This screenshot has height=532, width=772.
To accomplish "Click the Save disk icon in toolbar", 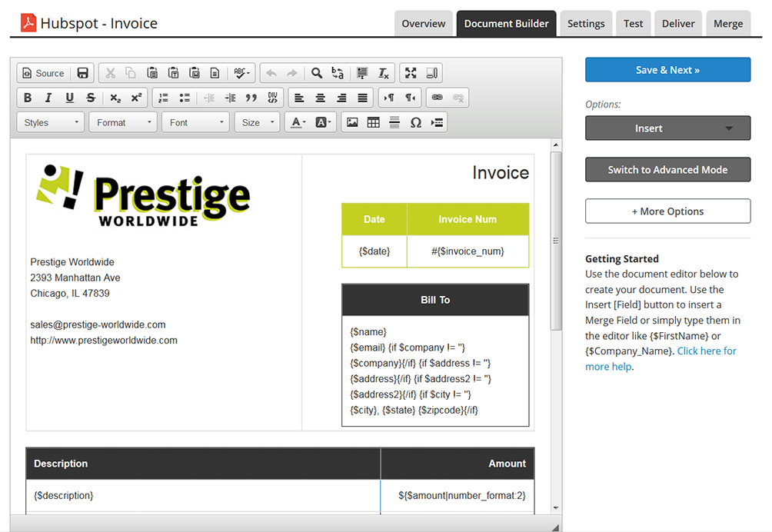I will (83, 73).
